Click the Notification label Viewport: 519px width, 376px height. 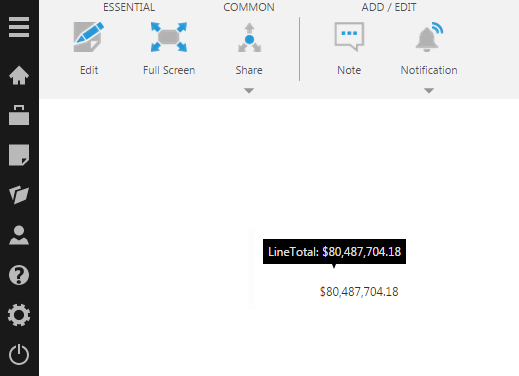pyautogui.click(x=429, y=70)
